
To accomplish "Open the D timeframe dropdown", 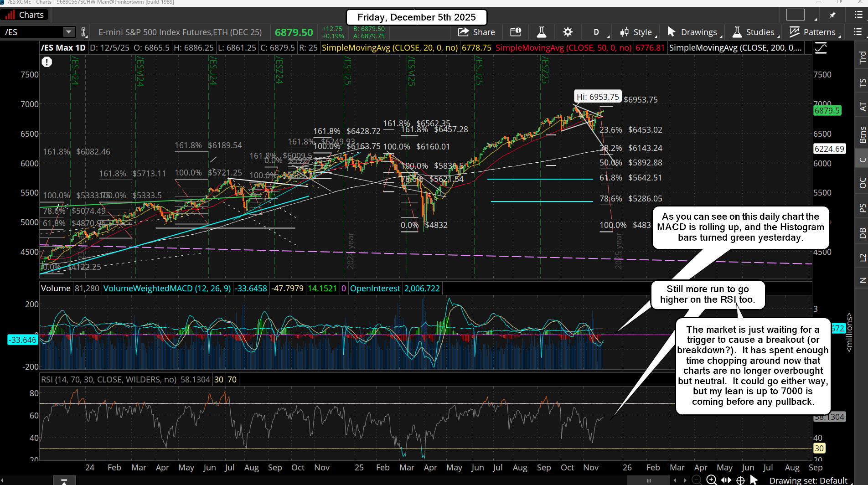I will [596, 32].
